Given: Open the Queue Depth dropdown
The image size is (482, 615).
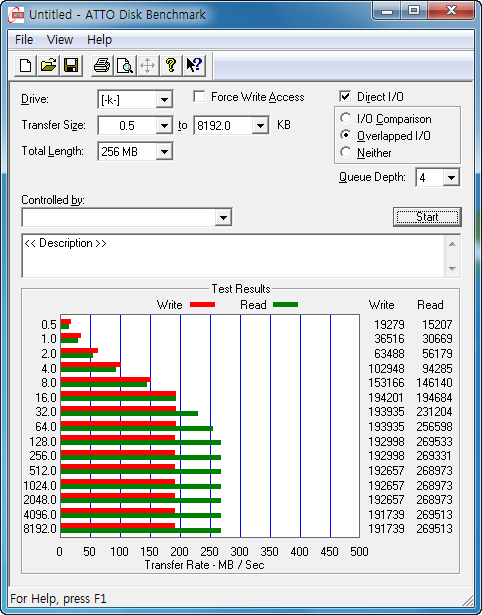Looking at the screenshot, I should (451, 178).
